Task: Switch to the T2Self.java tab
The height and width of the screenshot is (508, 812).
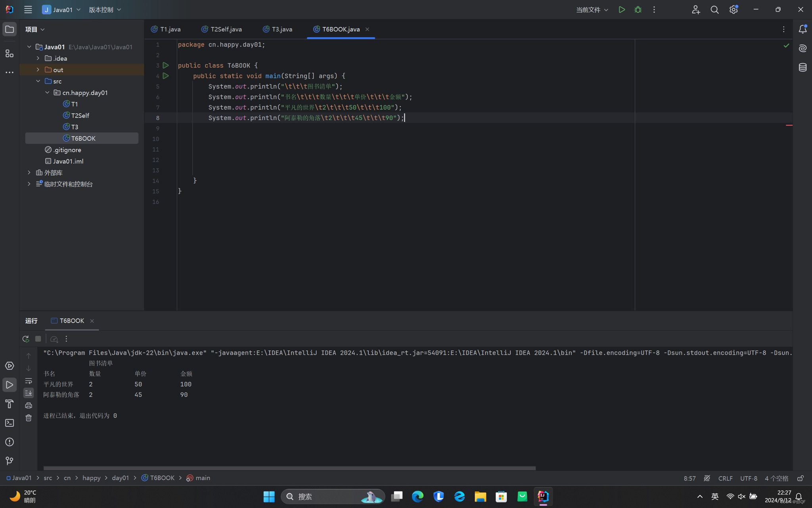Action: [222, 29]
